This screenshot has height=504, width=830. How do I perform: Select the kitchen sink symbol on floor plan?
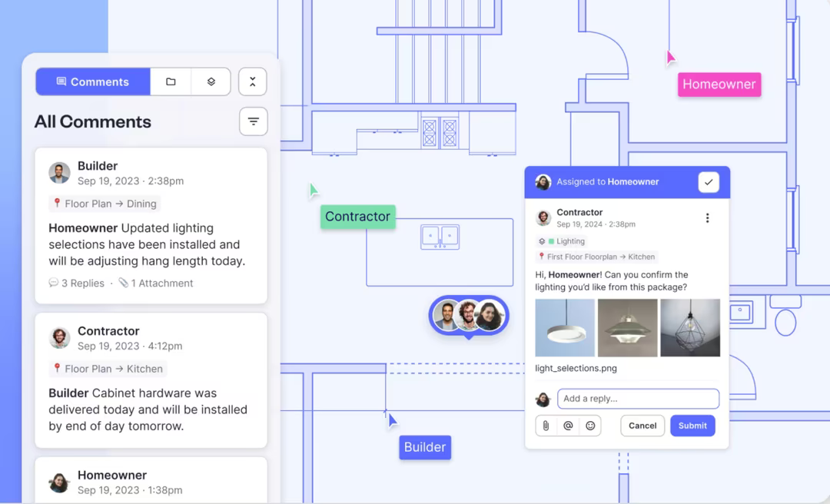[x=440, y=237]
